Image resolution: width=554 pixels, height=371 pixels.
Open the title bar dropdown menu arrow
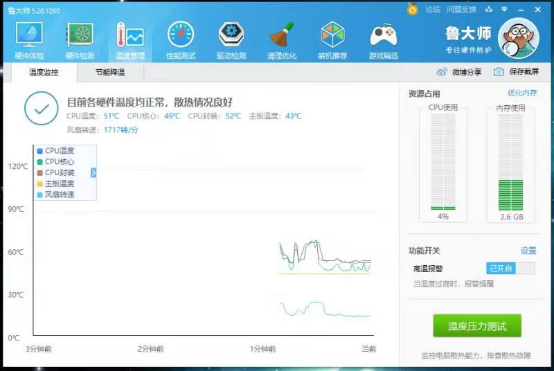(505, 9)
